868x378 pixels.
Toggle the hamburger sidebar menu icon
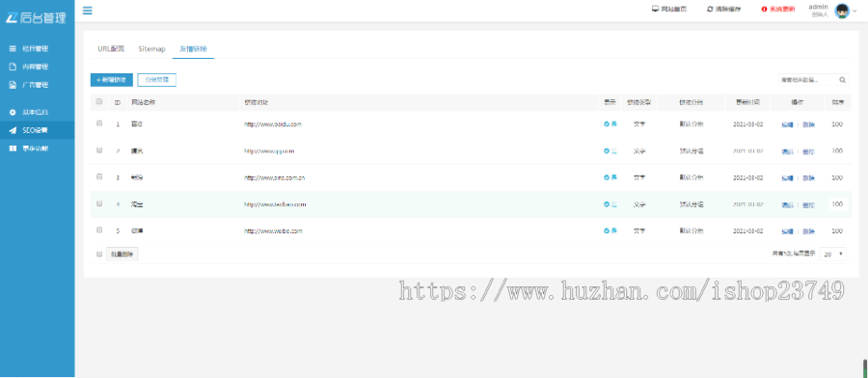coord(88,11)
